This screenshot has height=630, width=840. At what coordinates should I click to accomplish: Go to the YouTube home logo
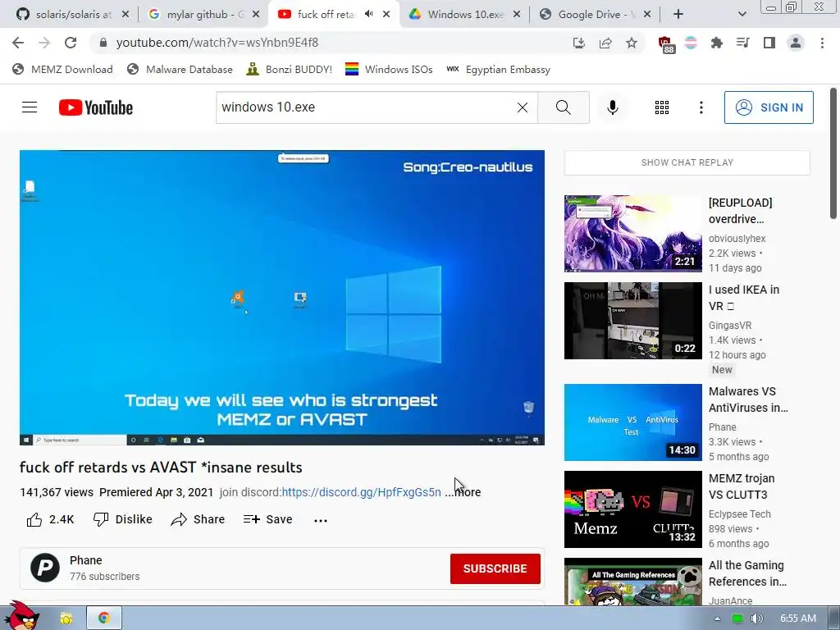96,107
